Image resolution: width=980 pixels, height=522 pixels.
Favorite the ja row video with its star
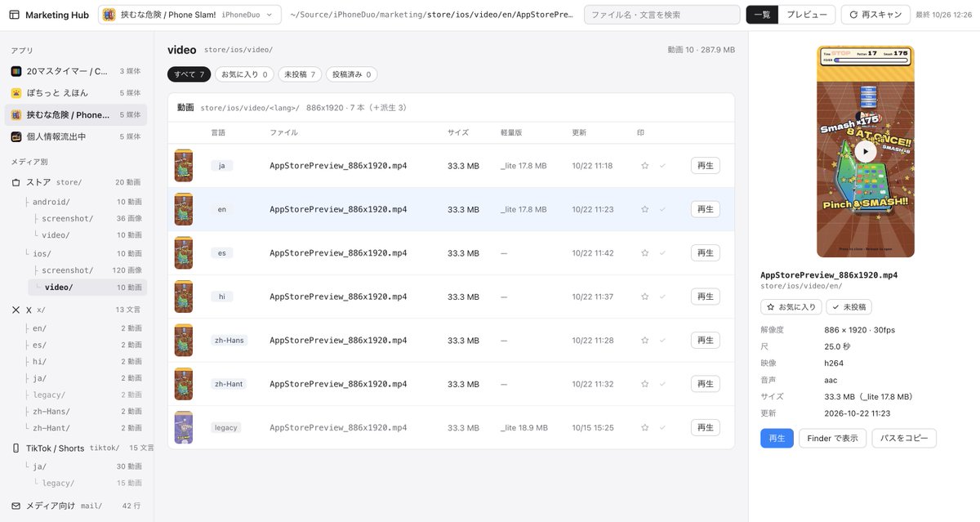(x=645, y=166)
